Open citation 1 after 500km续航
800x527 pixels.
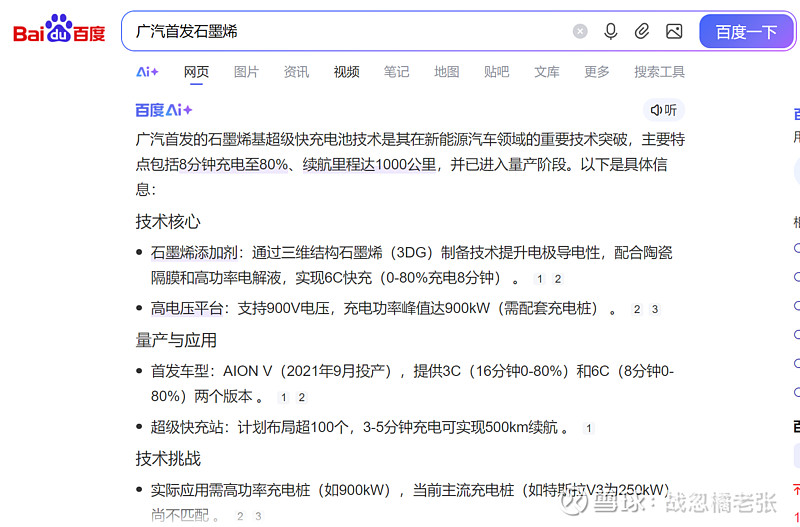coord(588,428)
